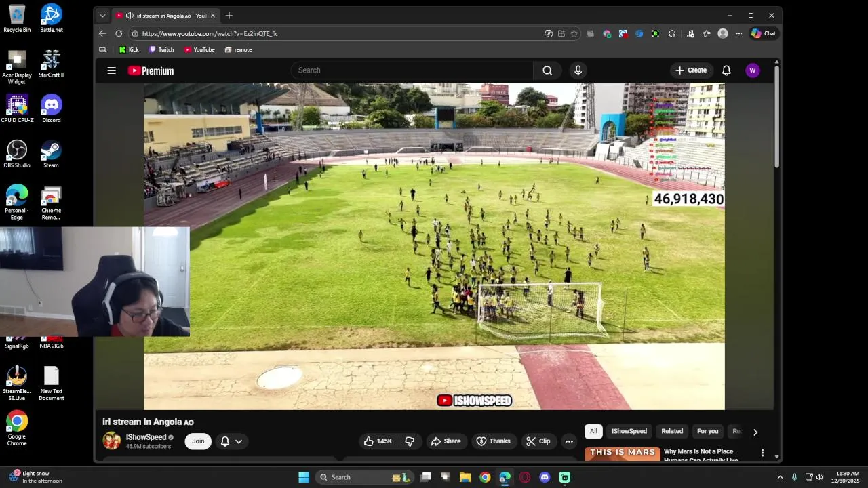
Task: Open options for Why Mars video
Action: pyautogui.click(x=762, y=453)
